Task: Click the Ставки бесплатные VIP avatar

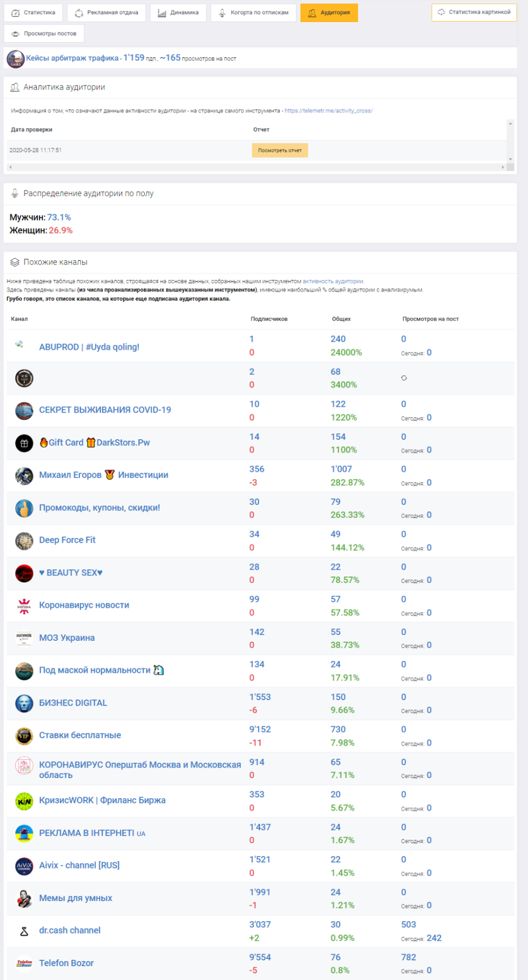Action: click(x=24, y=736)
